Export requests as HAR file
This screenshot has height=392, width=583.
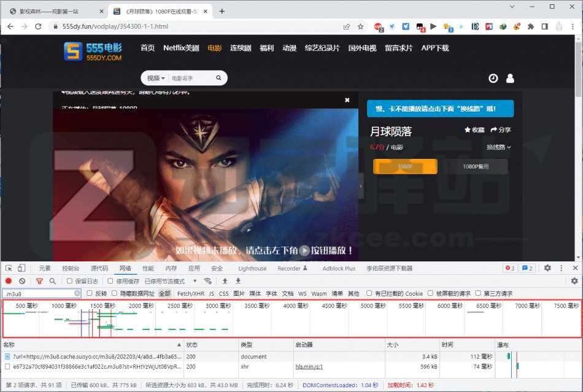coord(239,281)
